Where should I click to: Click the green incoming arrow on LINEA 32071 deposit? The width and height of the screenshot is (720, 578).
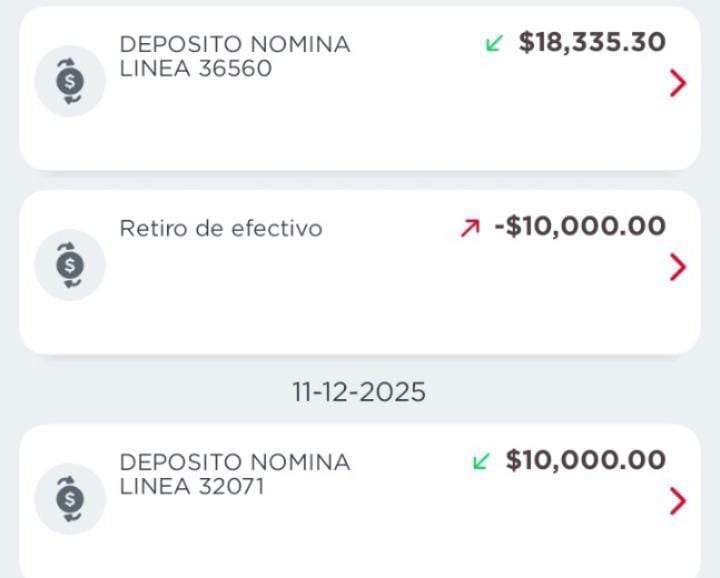click(x=481, y=461)
